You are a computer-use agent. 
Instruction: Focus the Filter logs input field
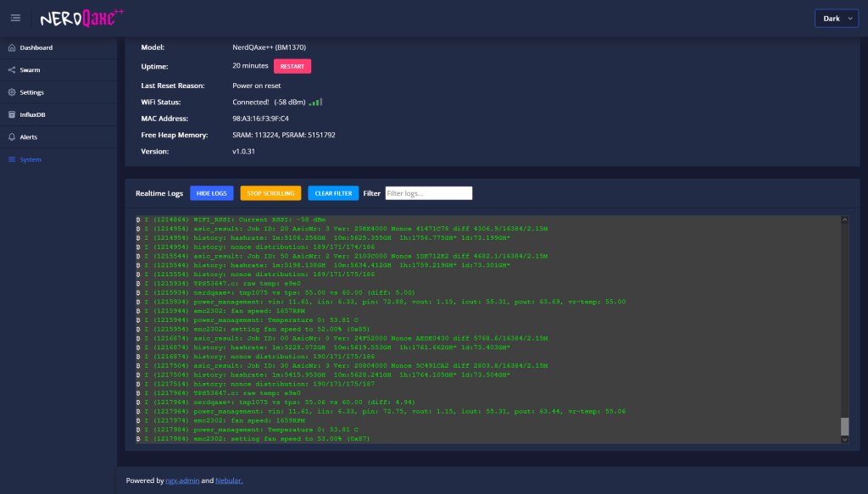click(428, 193)
